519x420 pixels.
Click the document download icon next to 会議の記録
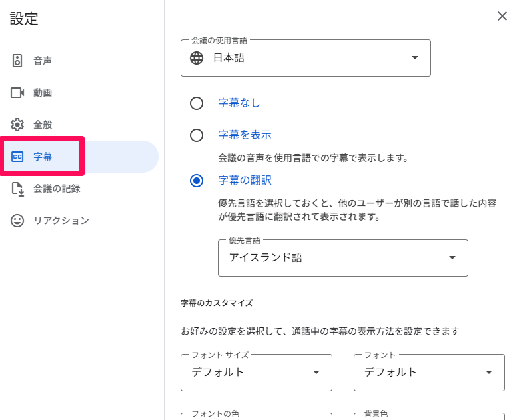tap(17, 189)
